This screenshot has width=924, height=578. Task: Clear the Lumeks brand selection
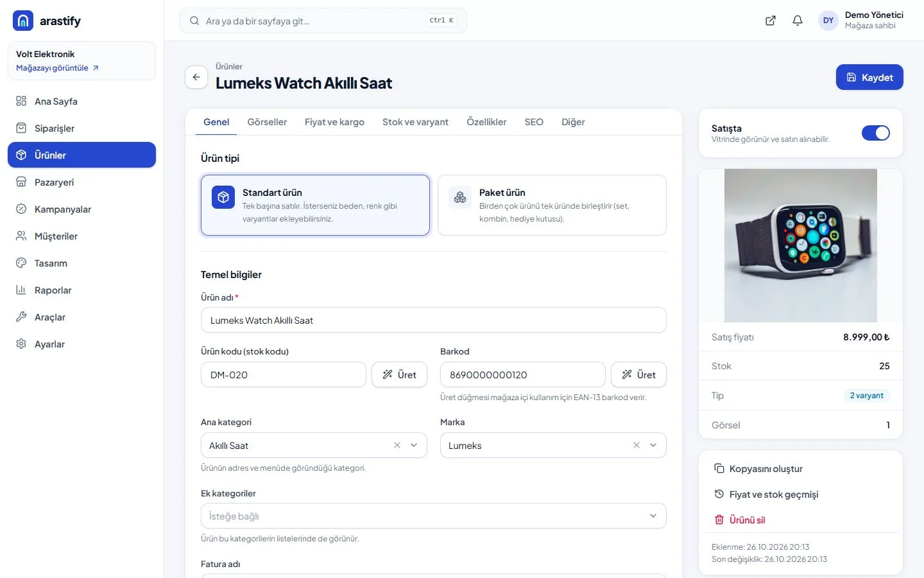[637, 445]
